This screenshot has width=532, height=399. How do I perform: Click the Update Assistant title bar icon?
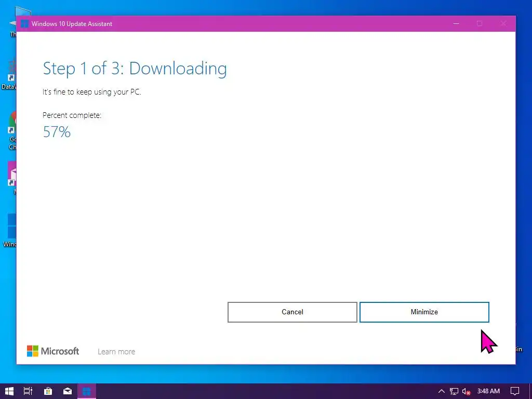[24, 24]
